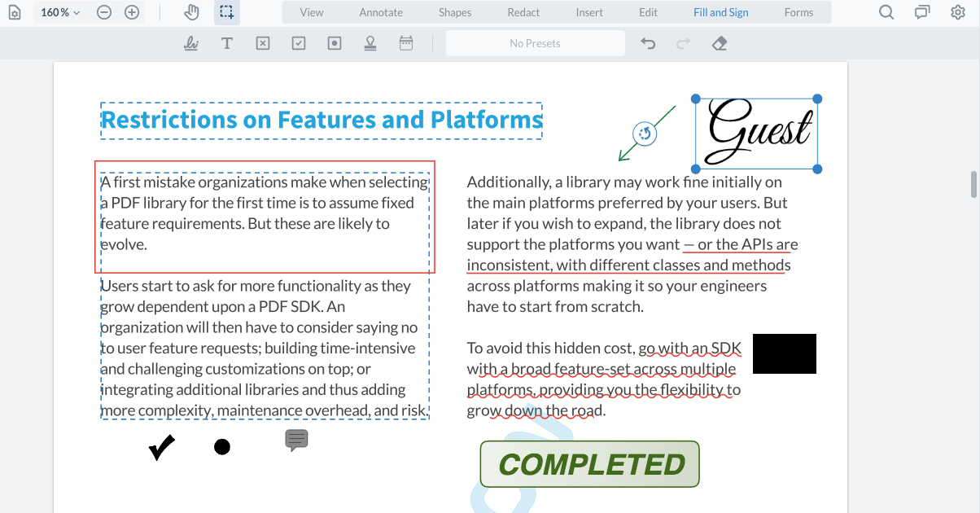Select the signature drawing tool
The image size is (980, 513).
tap(190, 42)
